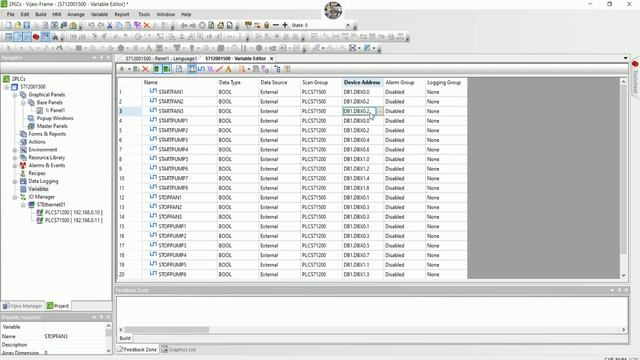Click the Device Address column header
This screenshot has width=640, height=360.
(x=362, y=82)
